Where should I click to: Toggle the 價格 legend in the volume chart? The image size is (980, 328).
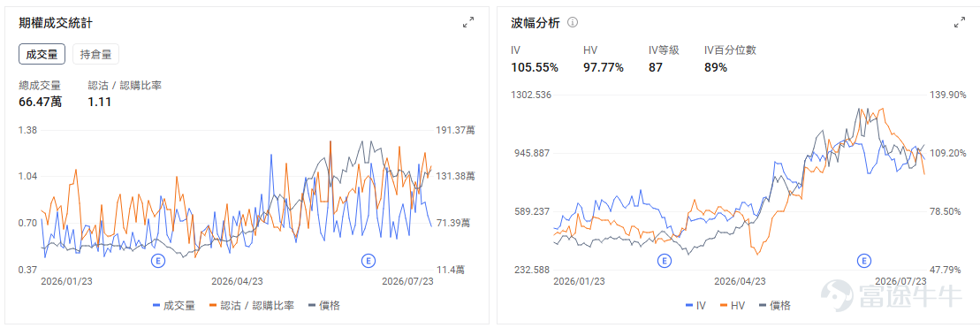click(325, 306)
